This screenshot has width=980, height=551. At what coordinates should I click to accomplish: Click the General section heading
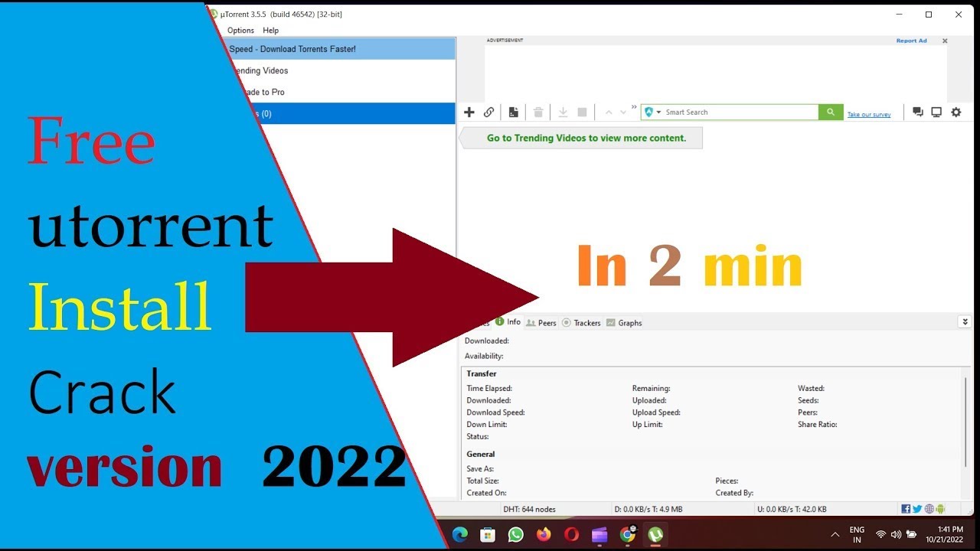pos(481,454)
